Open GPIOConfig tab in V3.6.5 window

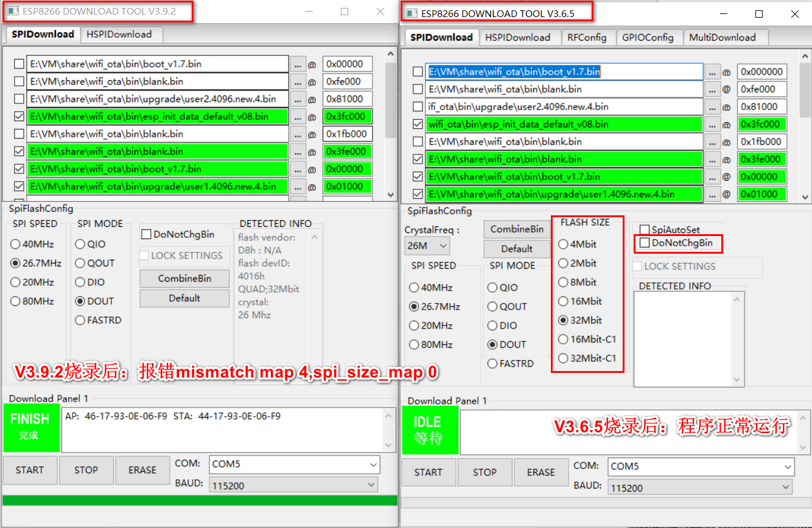pyautogui.click(x=648, y=37)
